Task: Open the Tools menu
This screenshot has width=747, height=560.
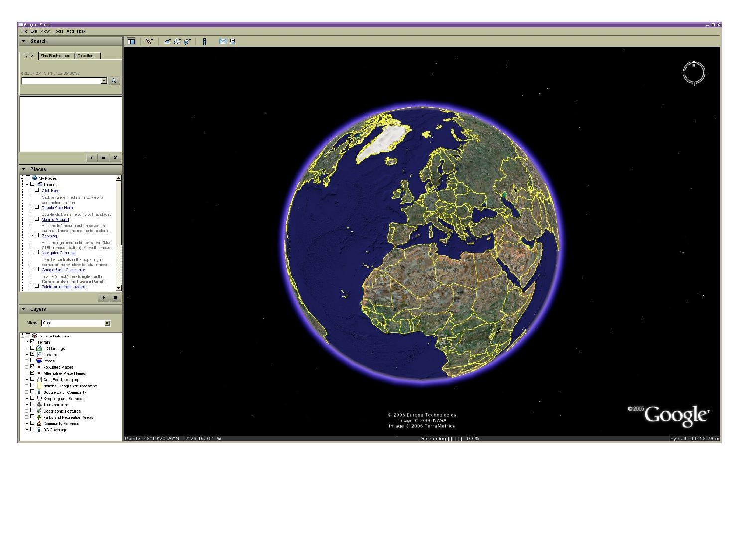Action: coord(59,31)
